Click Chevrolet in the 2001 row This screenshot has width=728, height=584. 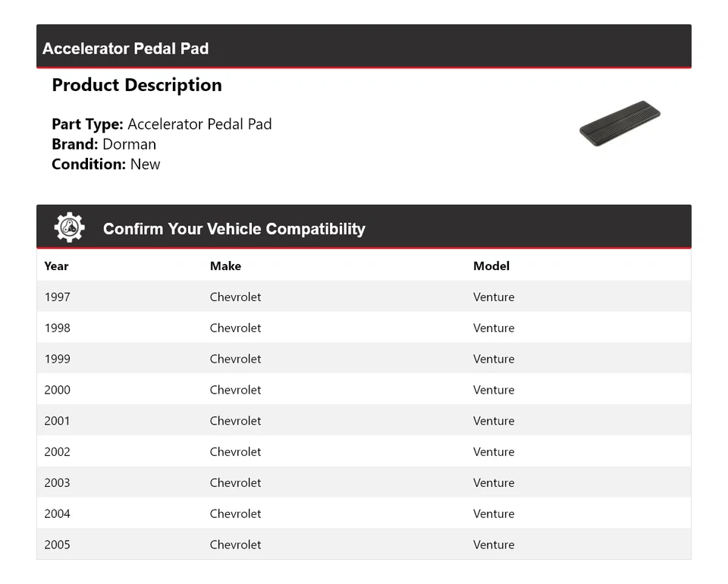click(x=235, y=421)
